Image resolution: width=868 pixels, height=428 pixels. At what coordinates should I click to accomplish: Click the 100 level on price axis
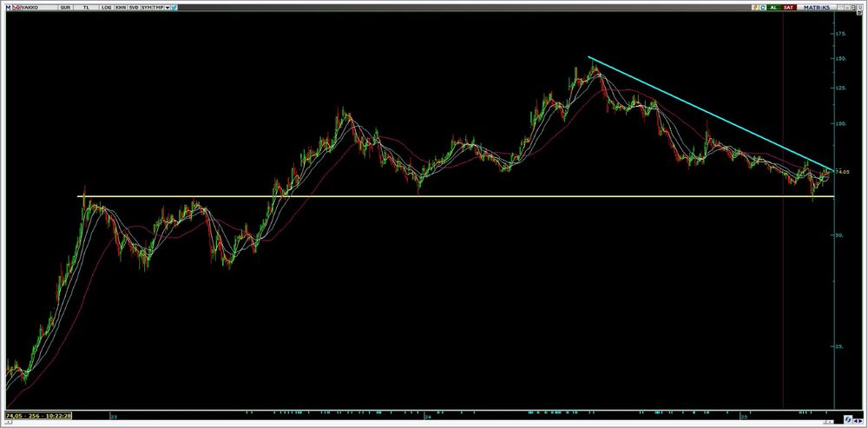(841, 124)
